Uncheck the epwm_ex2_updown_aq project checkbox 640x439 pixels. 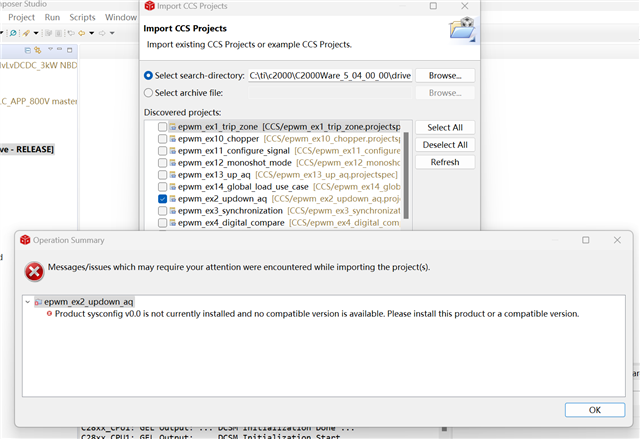(x=162, y=199)
